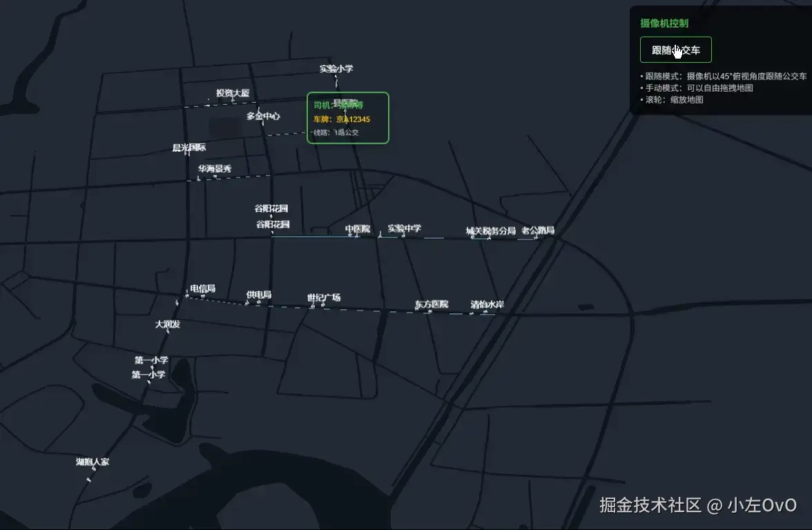This screenshot has width=812, height=530.
Task: Select the 老公路局 label
Action: point(538,230)
